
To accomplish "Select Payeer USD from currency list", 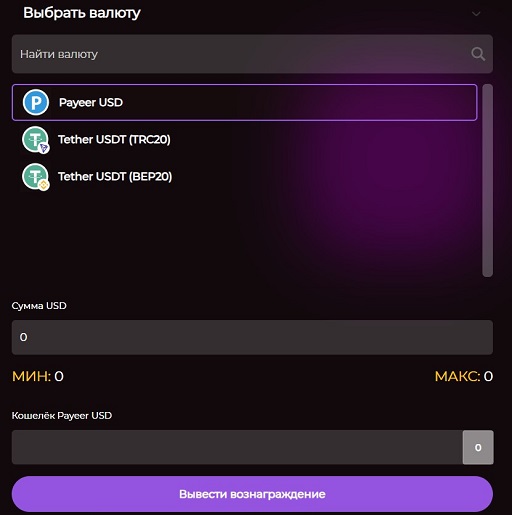I will [x=244, y=102].
